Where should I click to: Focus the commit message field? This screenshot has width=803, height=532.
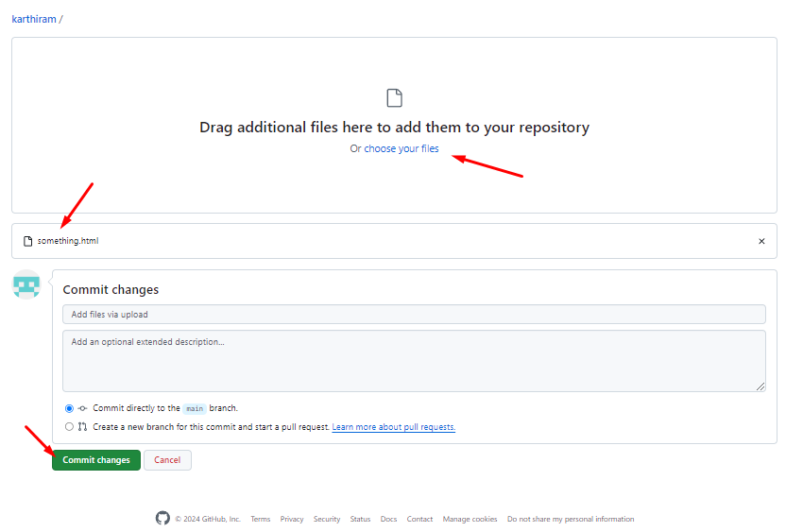click(x=414, y=315)
